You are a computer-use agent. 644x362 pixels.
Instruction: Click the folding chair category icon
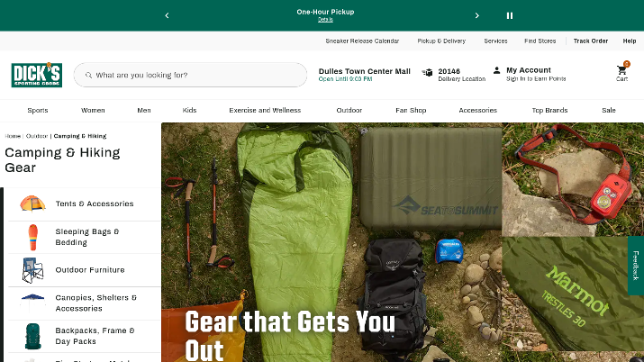click(32, 270)
